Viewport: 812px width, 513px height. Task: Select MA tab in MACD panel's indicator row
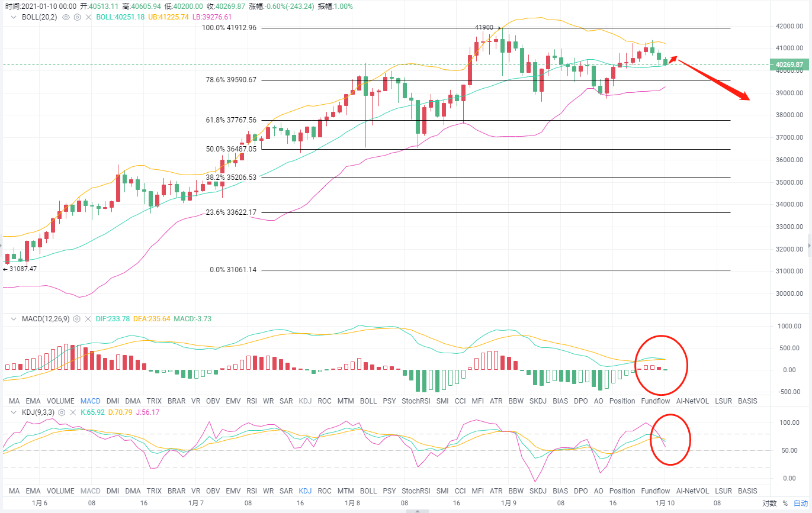[14, 401]
